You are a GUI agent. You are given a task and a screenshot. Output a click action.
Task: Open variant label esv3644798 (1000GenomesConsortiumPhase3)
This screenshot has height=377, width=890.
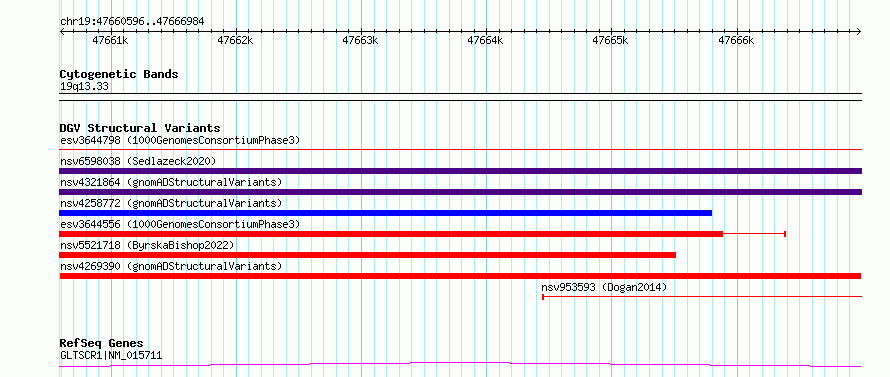tap(180, 140)
